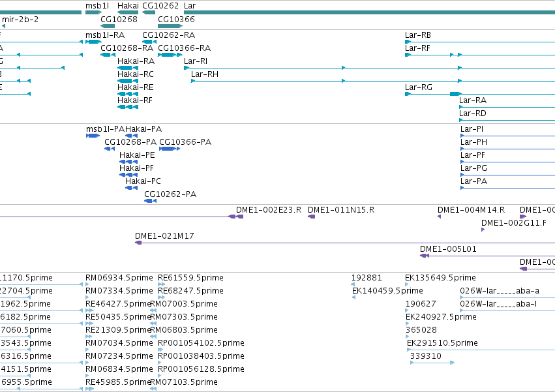Click the DME1-011N15.R clone label
The image size is (555, 392).
pyautogui.click(x=341, y=210)
